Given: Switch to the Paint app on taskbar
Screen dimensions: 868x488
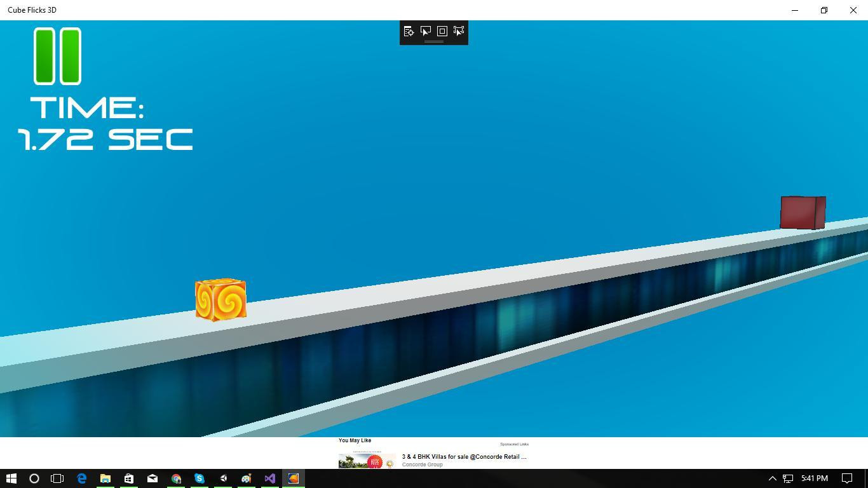Looking at the screenshot, I should (247, 478).
